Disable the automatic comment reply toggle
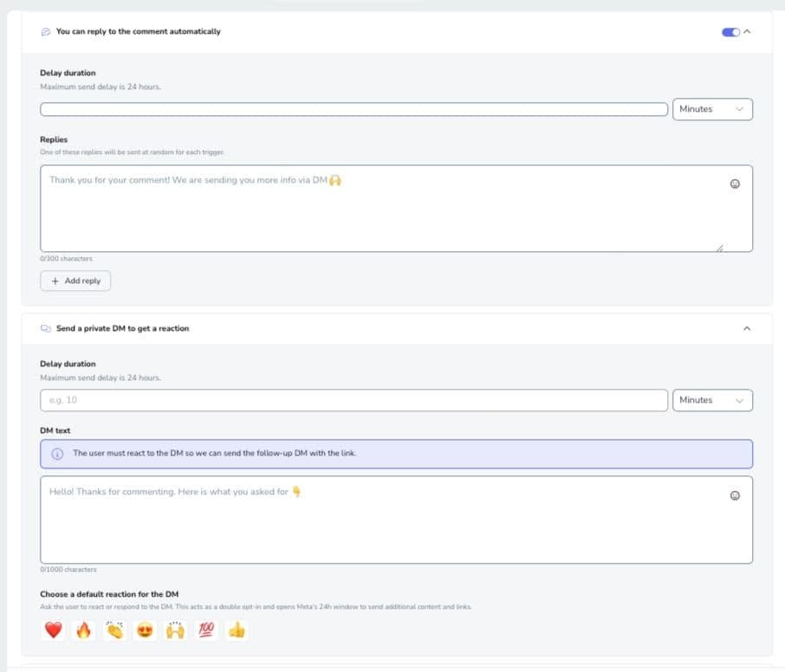Screen dimensions: 785x672 [730, 32]
